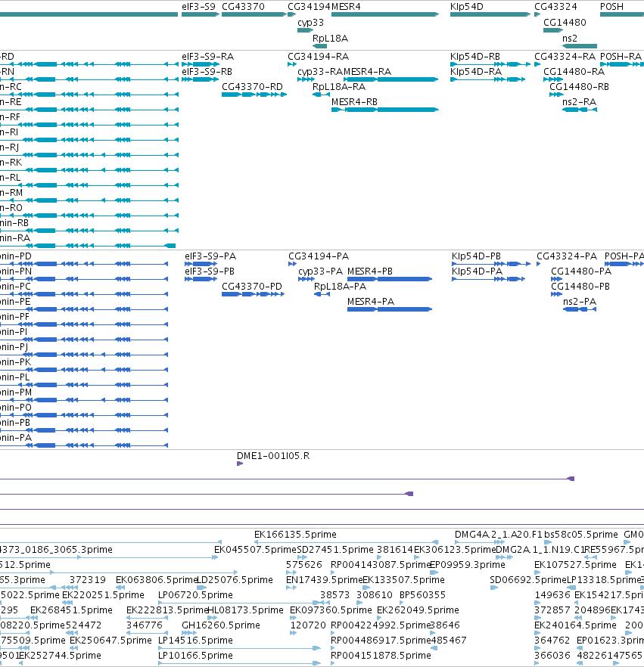Viewport: 644px width, 667px height.
Task: Select the BP560355 feature label
Action: pos(423,595)
